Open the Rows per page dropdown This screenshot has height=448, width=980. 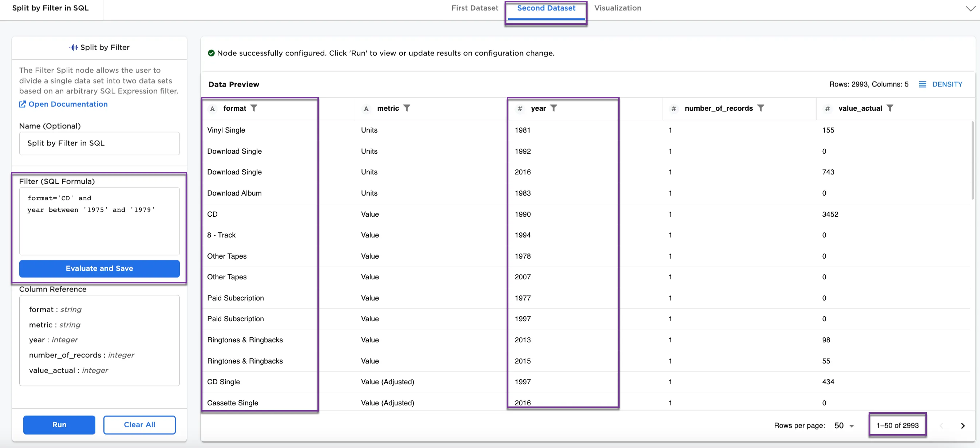coord(844,425)
